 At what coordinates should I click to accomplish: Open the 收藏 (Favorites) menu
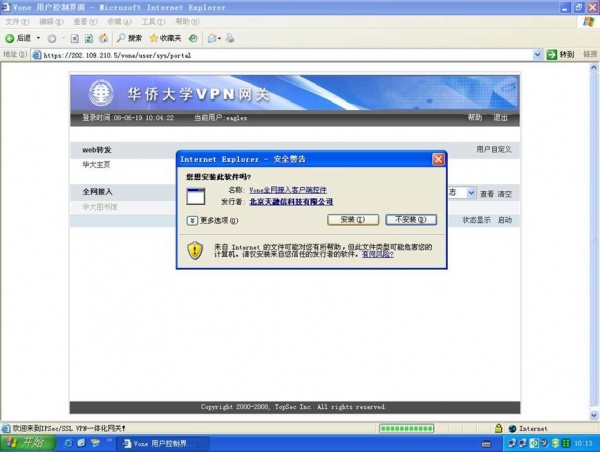click(119, 22)
